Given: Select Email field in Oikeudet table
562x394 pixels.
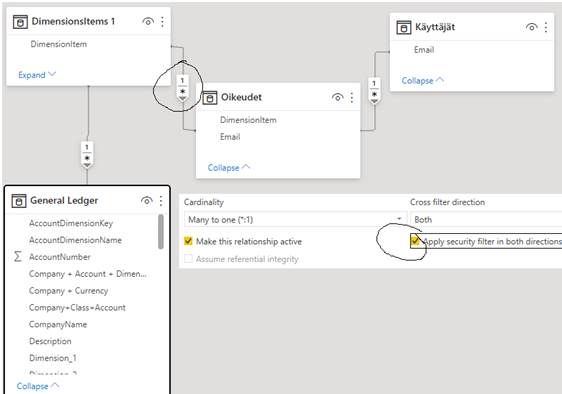Looking at the screenshot, I should [x=230, y=137].
